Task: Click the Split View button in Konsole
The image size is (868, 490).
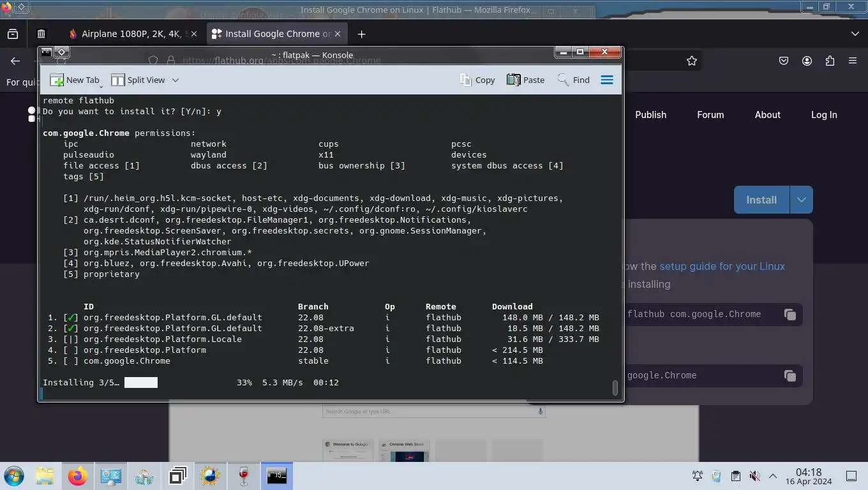Action: 138,80
